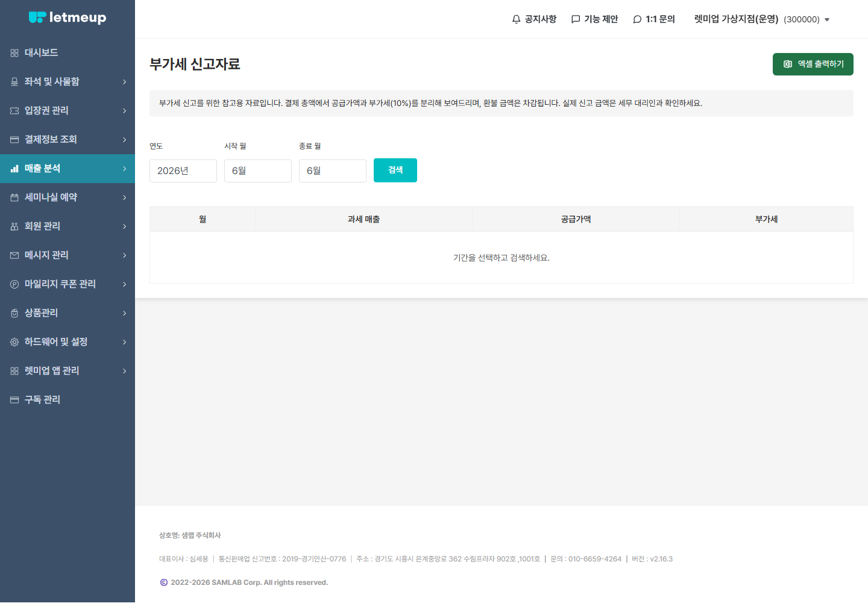The image size is (868, 612).
Task: Expand the 매출 분석 chevron
Action: (125, 169)
